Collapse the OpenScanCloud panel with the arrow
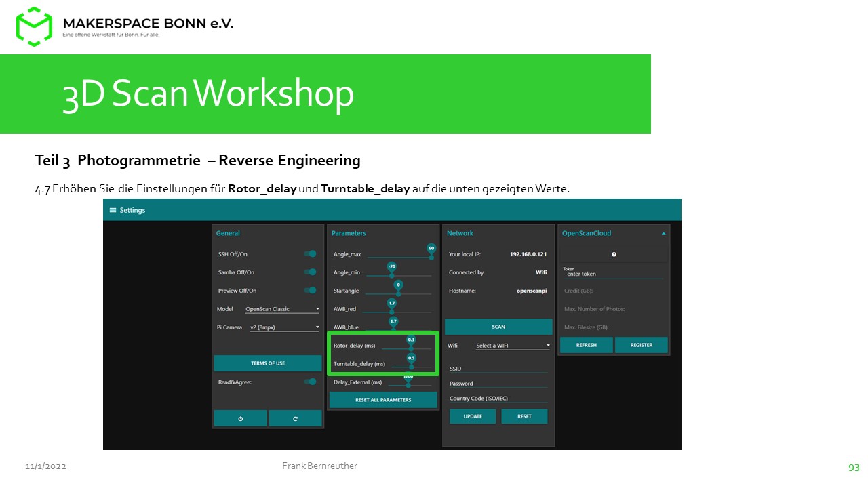Screen dimensions: 868x488 (x=663, y=233)
